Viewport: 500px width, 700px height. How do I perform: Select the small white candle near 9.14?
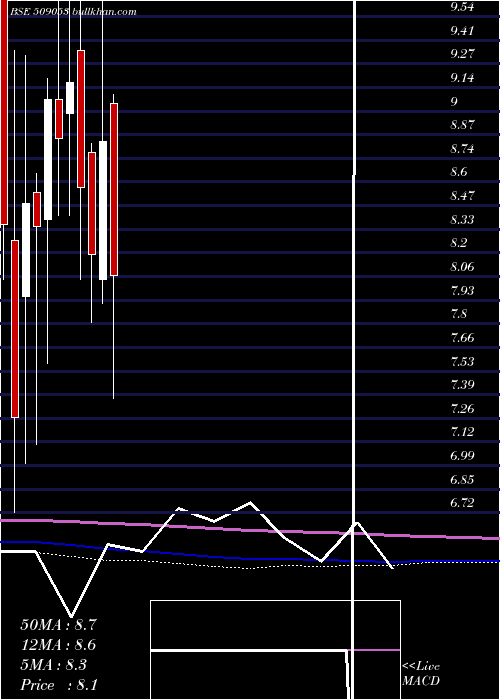pyautogui.click(x=70, y=98)
